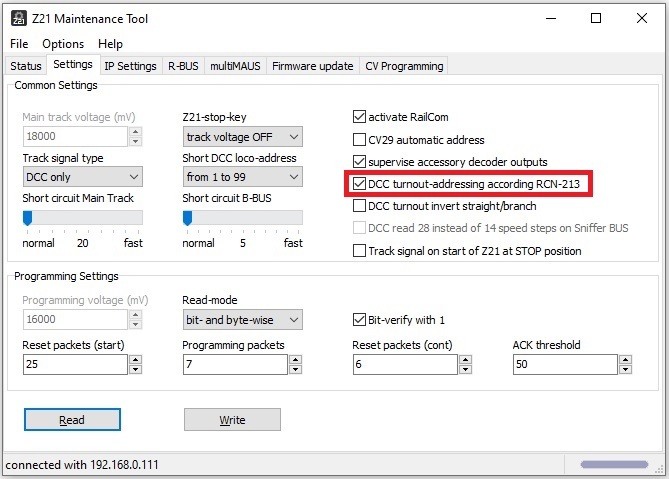Maximize the Z21 Maintenance Tool window
The image size is (669, 479).
coord(596,18)
